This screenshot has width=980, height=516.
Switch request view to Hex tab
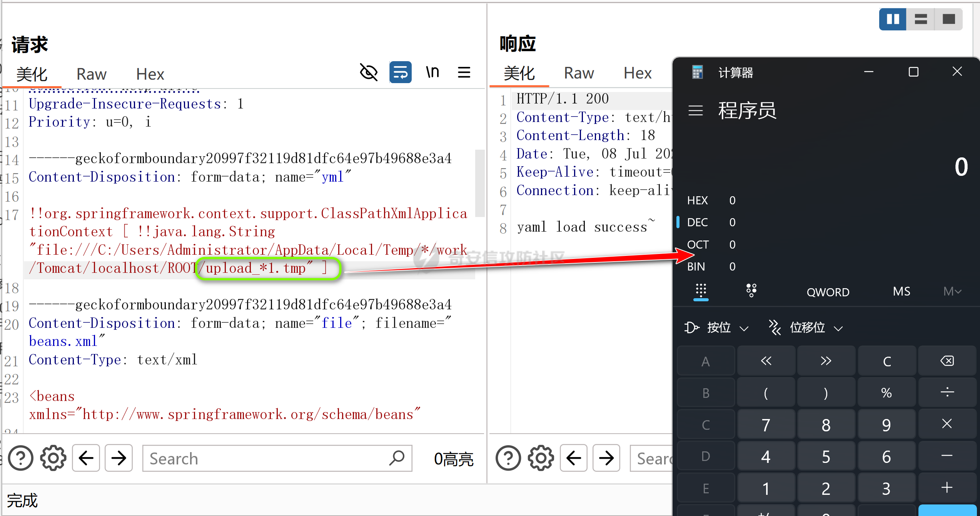(150, 74)
